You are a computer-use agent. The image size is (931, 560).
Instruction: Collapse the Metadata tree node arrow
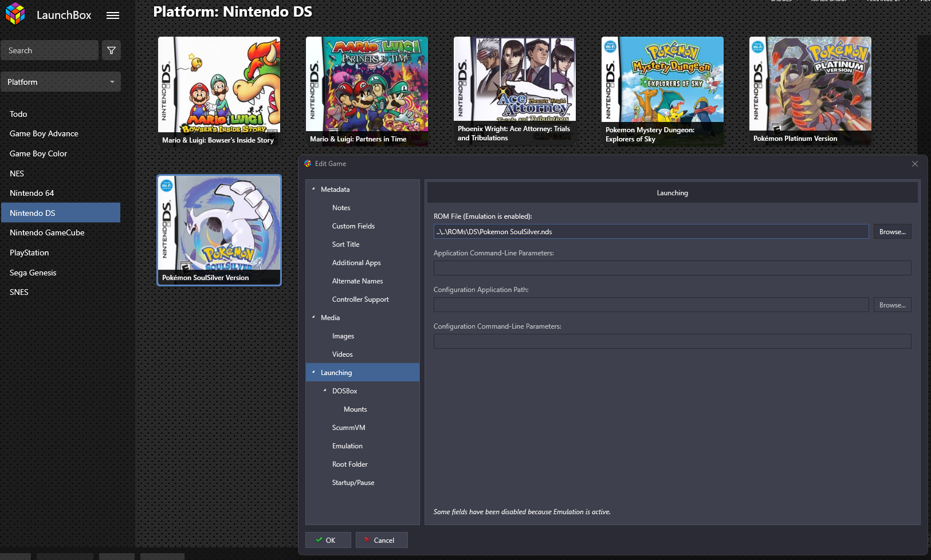coord(313,189)
